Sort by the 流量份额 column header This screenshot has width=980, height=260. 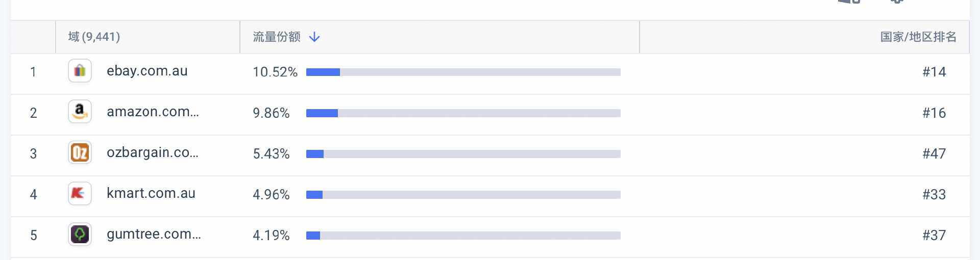(276, 37)
